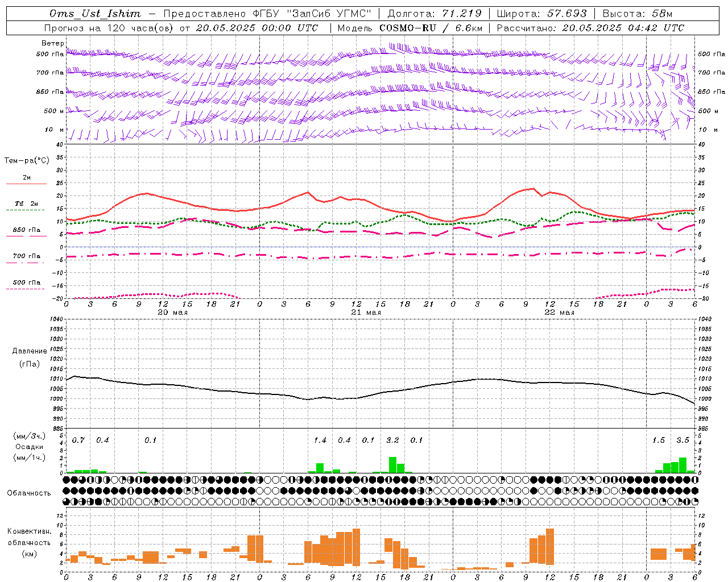Click the 1.4 precipitation total
Image resolution: width=728 pixels, height=582 pixels.
click(320, 440)
